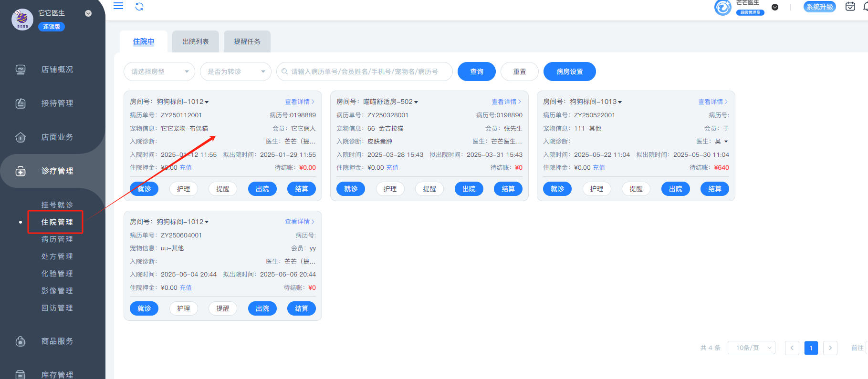
Task: Click the 诊疗管理 sidebar icon
Action: [x=21, y=171]
